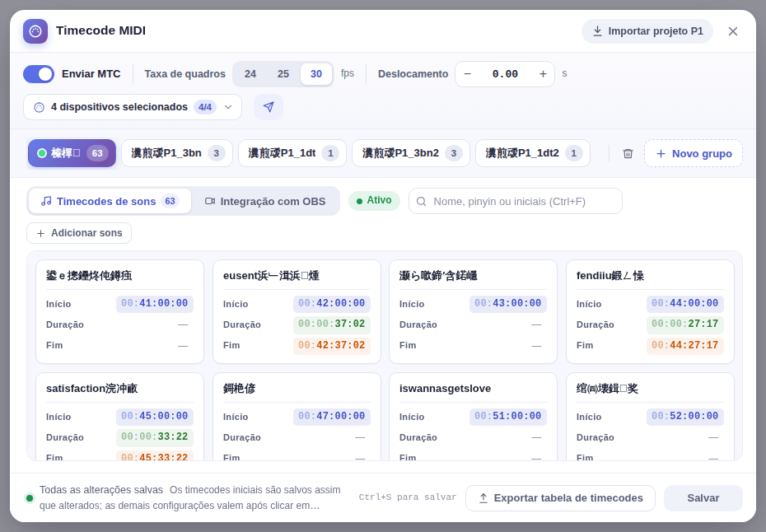Click the plus icon in Adicionar sons
This screenshot has height=532, width=766.
pyautogui.click(x=40, y=234)
